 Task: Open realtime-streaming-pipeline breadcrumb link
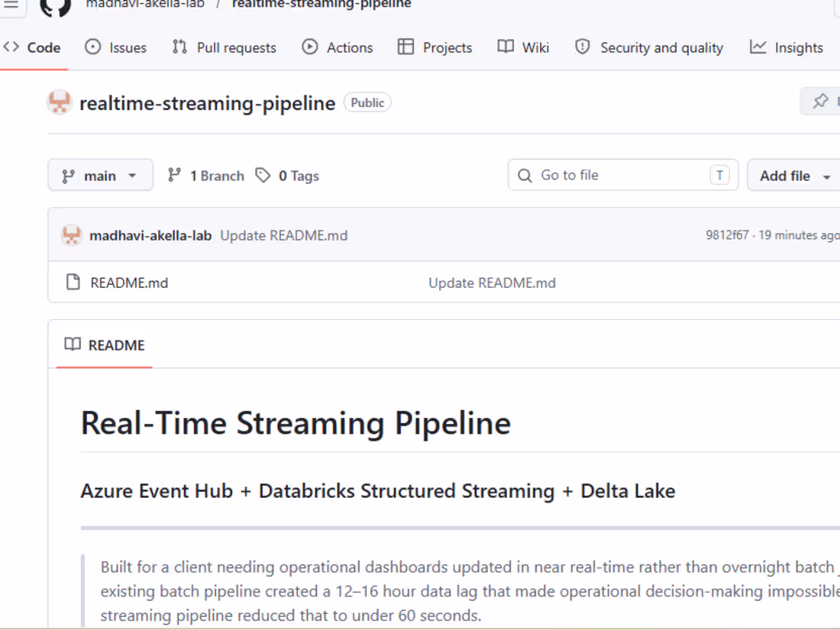tap(321, 5)
